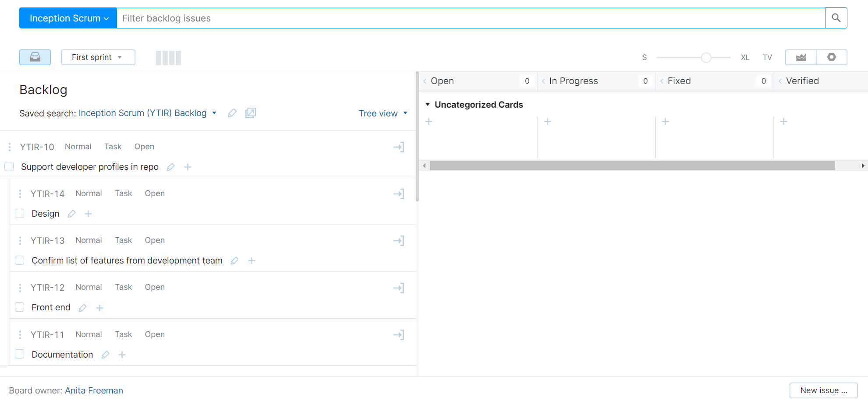The image size is (868, 411).
Task: Collapse the Uncategorized Cards section
Action: 428,104
